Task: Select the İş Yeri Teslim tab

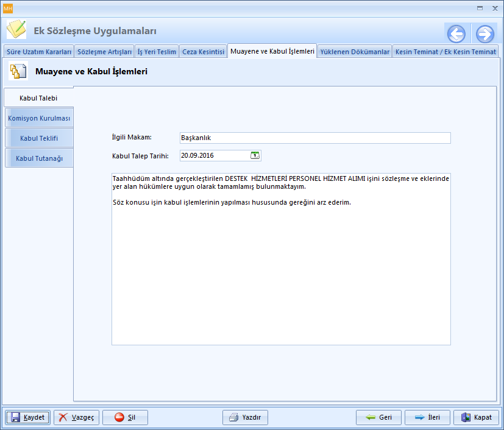Action: [x=157, y=52]
